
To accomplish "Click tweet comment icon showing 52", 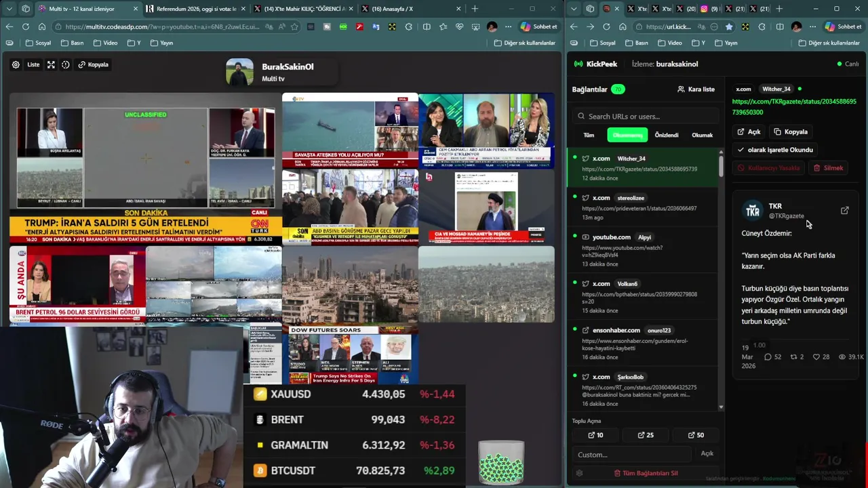I will point(768,357).
